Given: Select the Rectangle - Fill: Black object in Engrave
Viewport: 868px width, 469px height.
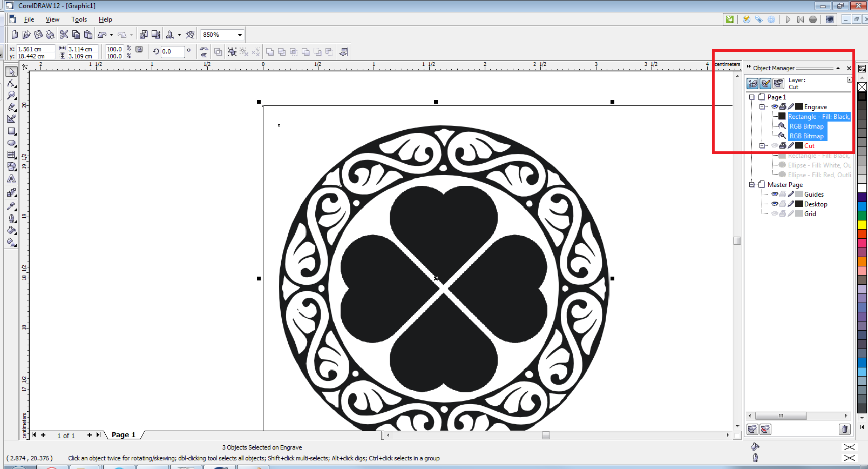Looking at the screenshot, I should tap(819, 116).
